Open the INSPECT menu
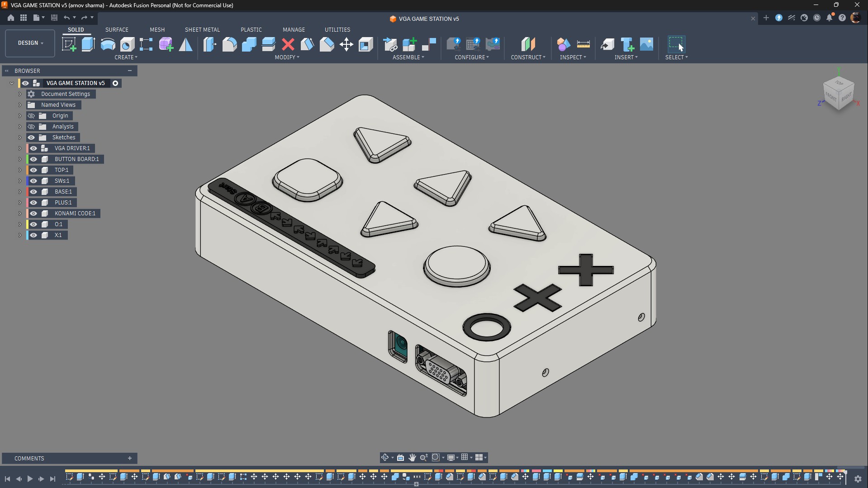Viewport: 868px width, 488px height. point(573,57)
